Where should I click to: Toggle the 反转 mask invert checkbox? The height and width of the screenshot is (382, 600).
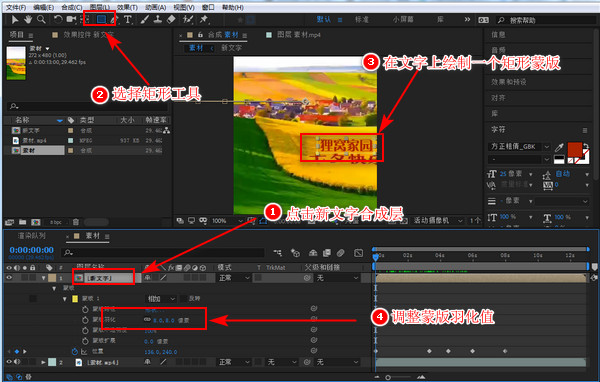tap(184, 299)
